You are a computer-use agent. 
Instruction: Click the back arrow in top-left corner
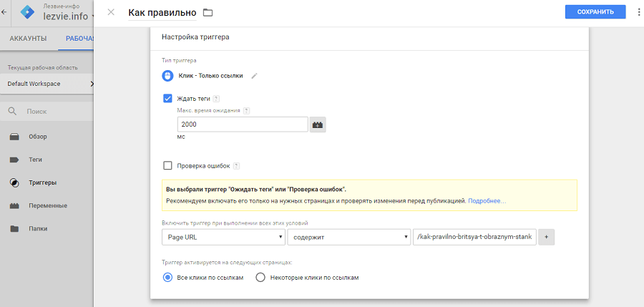4,12
